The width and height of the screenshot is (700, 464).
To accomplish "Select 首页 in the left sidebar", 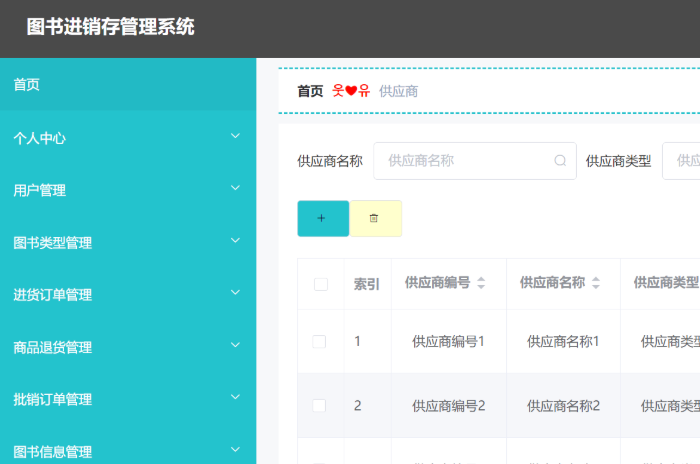I will click(27, 85).
